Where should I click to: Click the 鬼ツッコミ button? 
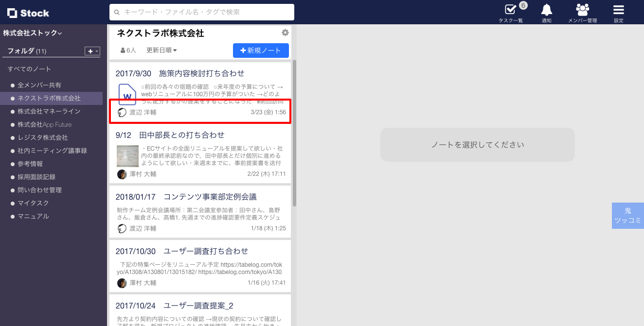(x=627, y=215)
